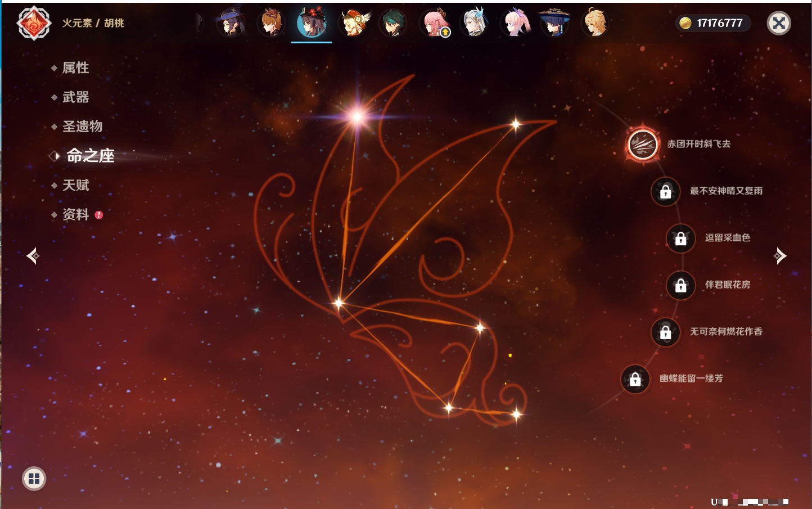
Task: Open the four-square grid menu button
Action: pyautogui.click(x=34, y=479)
